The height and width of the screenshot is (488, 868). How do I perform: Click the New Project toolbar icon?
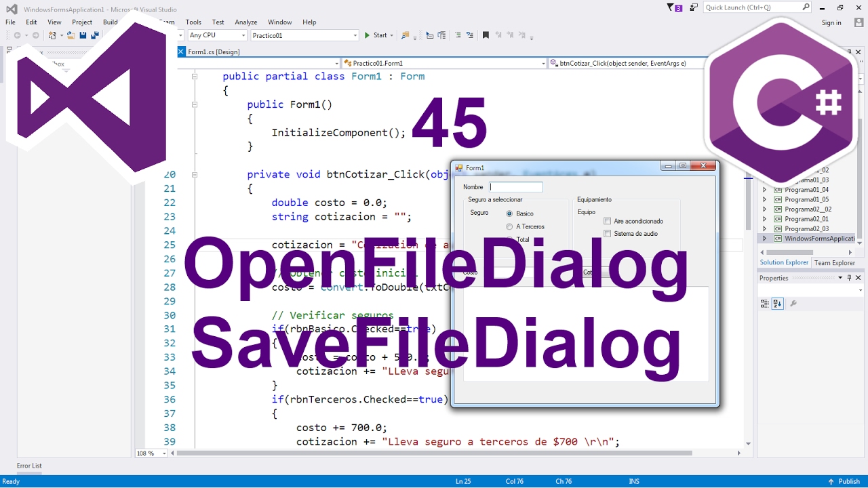(52, 35)
